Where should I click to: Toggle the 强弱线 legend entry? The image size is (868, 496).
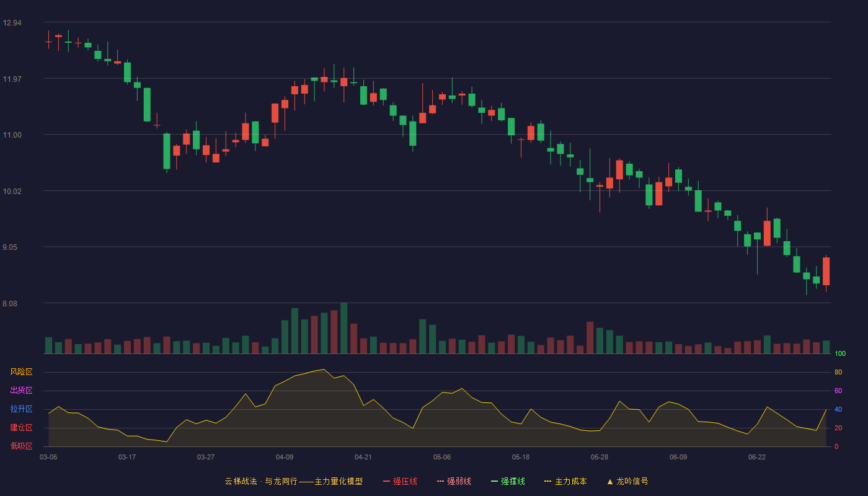pyautogui.click(x=454, y=481)
